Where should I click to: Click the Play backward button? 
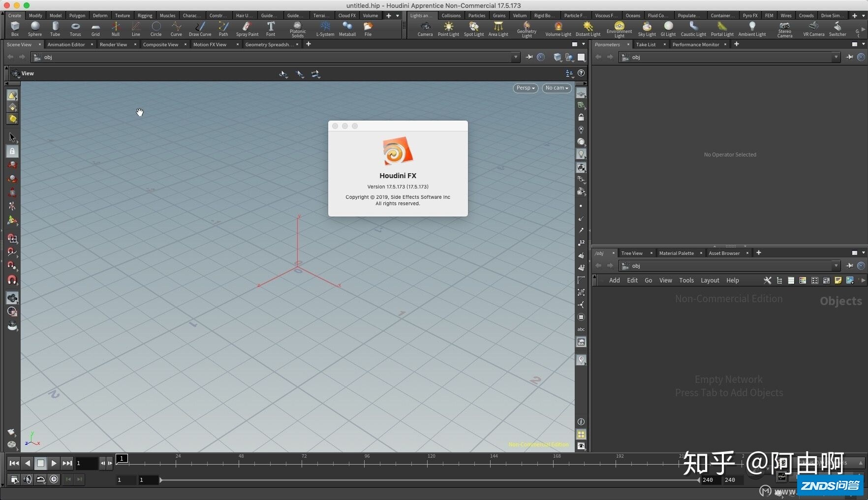[x=28, y=463]
